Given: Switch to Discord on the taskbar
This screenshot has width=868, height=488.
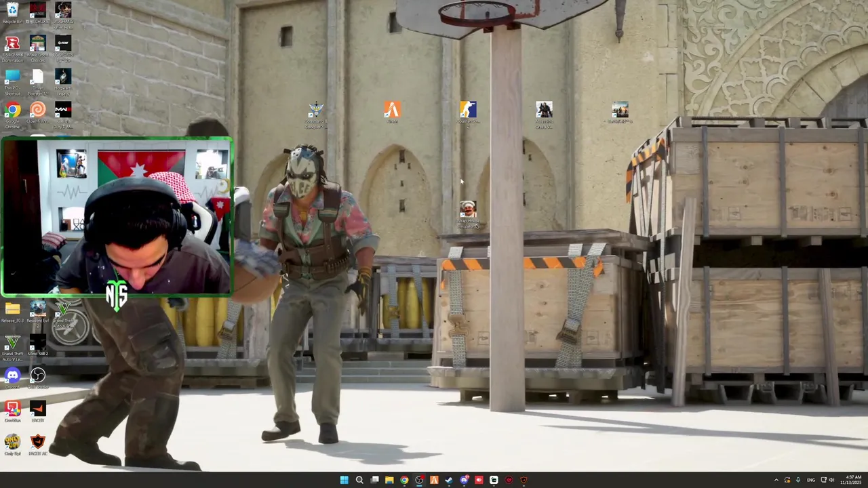Looking at the screenshot, I should tap(464, 480).
